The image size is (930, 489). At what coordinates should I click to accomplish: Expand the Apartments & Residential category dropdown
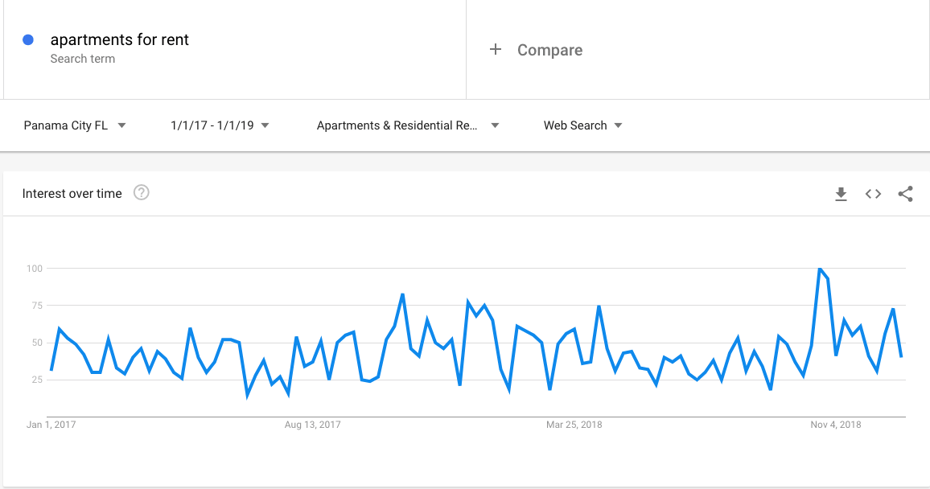point(407,125)
